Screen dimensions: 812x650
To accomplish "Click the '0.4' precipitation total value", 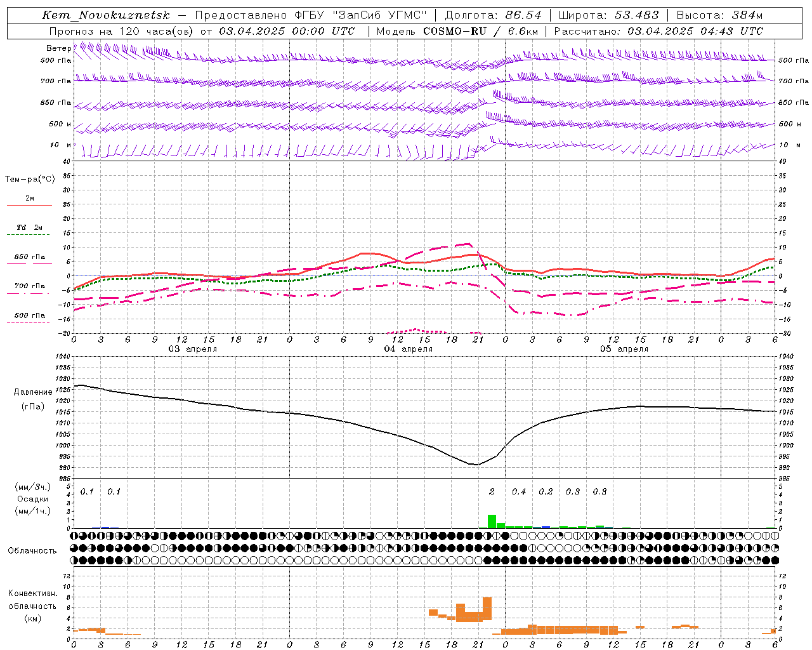I will click(519, 491).
